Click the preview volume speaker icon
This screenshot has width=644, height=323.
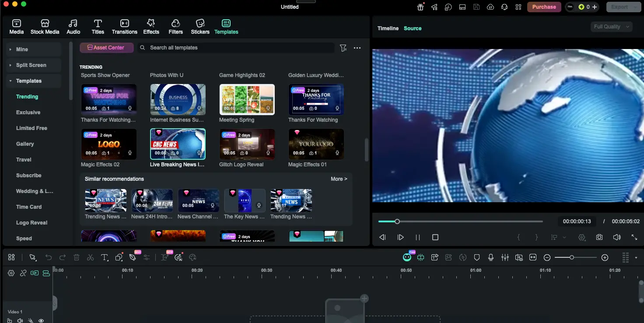click(617, 237)
